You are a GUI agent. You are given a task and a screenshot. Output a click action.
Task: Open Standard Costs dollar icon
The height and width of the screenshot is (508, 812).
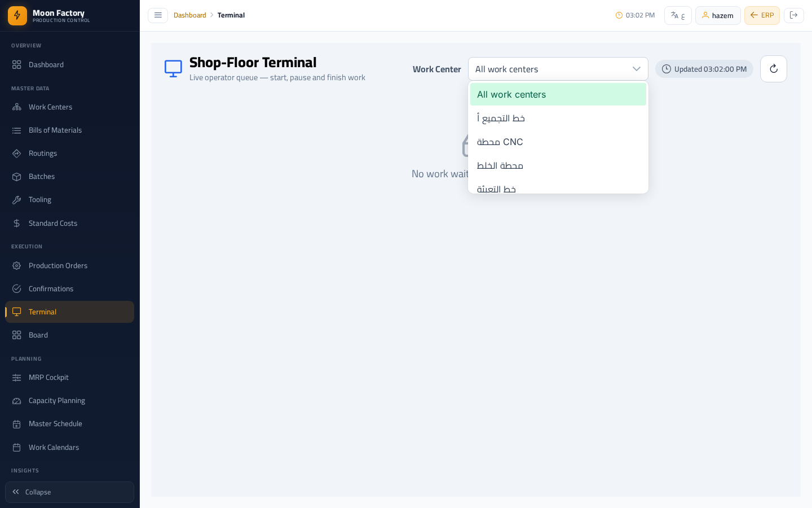pos(17,223)
